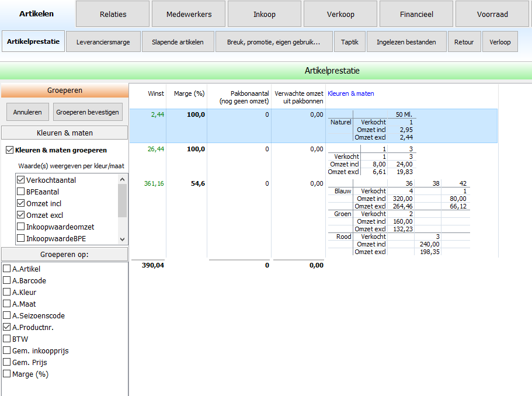Open Ingelezen bestanden sub-tab
The width and height of the screenshot is (532, 396).
pyautogui.click(x=406, y=41)
